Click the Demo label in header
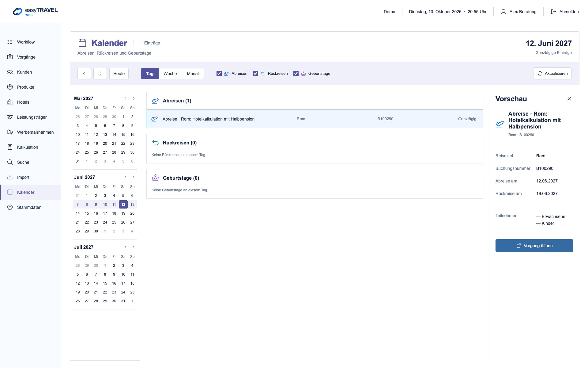The width and height of the screenshot is (588, 368). (x=390, y=12)
